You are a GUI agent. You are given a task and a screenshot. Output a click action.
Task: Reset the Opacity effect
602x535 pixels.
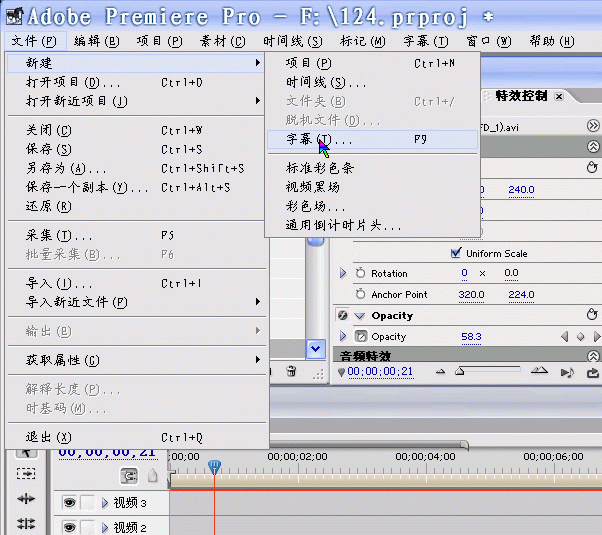[x=592, y=315]
